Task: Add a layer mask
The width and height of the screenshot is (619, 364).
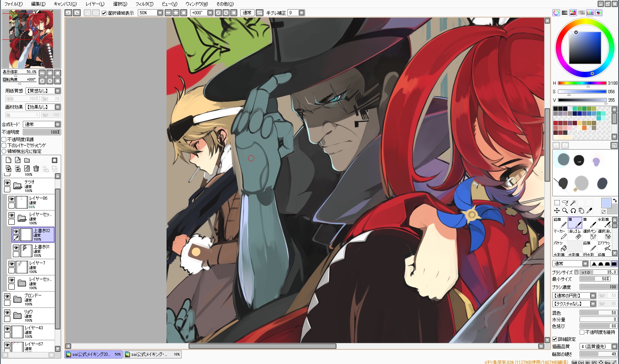Action: click(x=55, y=160)
